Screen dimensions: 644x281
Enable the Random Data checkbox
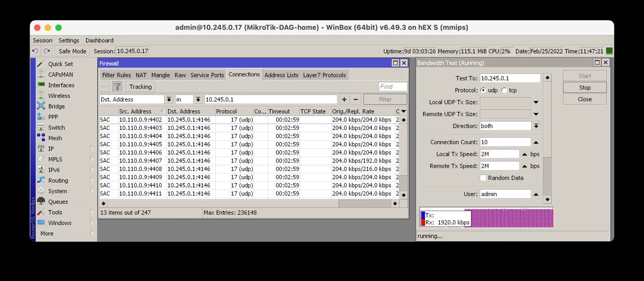(x=483, y=178)
